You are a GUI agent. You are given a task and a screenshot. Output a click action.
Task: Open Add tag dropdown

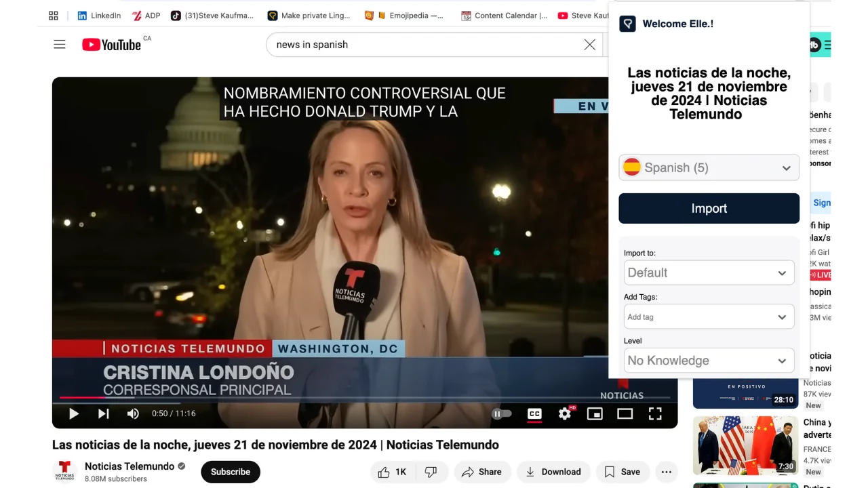click(709, 317)
